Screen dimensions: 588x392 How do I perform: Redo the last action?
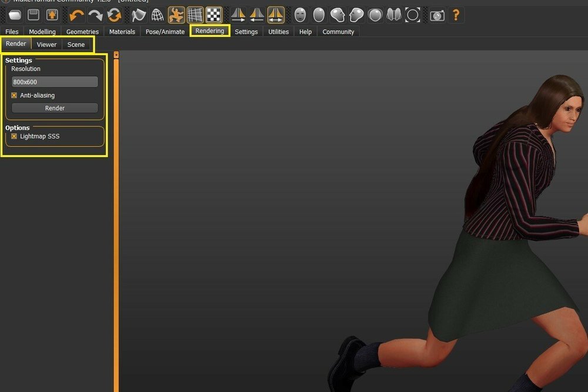(96, 15)
